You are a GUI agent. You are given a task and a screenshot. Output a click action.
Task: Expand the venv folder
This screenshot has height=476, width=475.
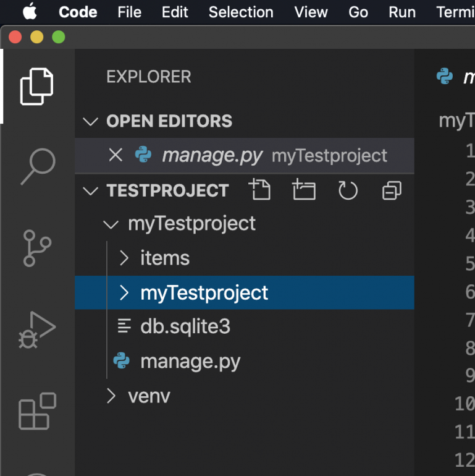click(148, 396)
